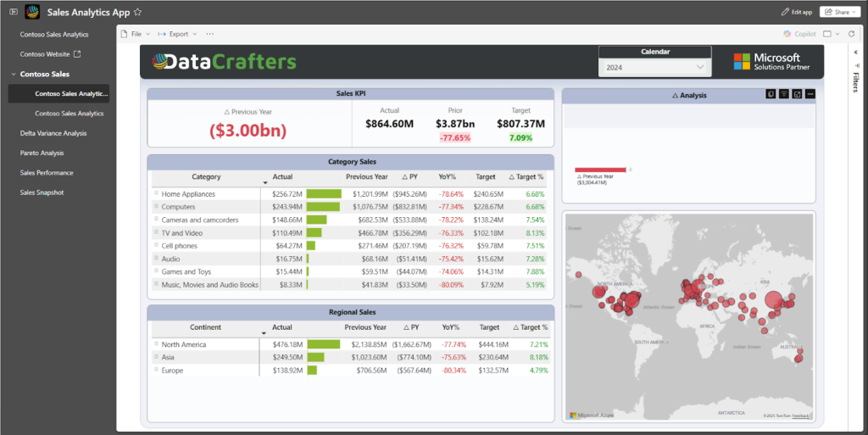
Task: Click the Sales Analytics App logo icon
Action: click(33, 12)
